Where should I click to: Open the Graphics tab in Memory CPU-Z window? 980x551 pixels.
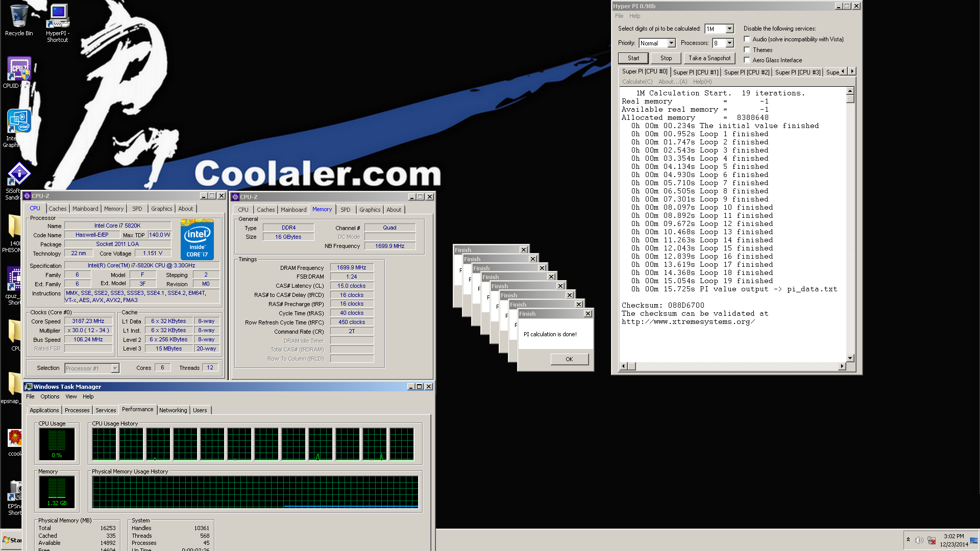coord(370,210)
